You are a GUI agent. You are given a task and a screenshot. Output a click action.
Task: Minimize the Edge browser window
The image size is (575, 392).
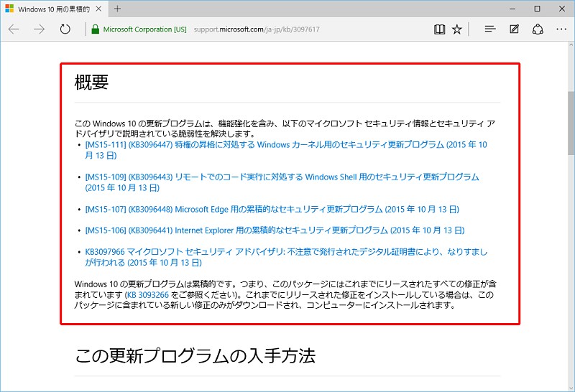tap(512, 9)
